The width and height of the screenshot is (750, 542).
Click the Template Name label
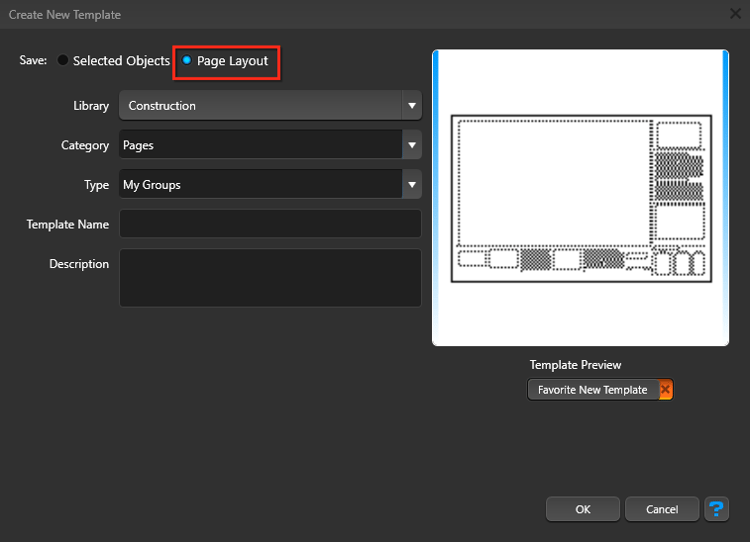(x=68, y=225)
